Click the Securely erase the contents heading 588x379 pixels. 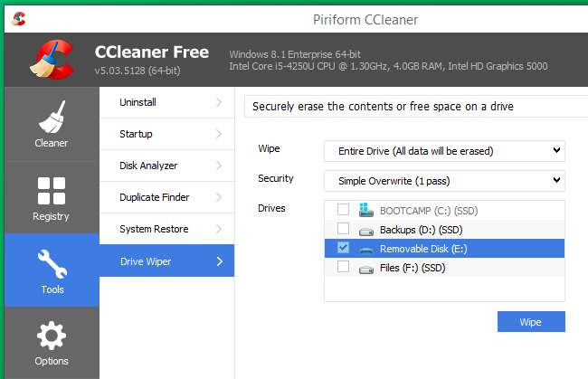pyautogui.click(x=383, y=107)
